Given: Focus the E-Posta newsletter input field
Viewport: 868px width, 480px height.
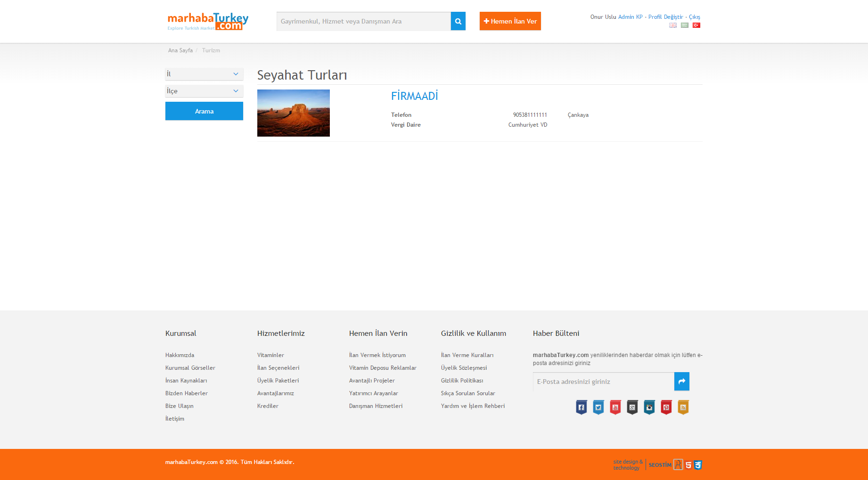Looking at the screenshot, I should click(x=603, y=382).
